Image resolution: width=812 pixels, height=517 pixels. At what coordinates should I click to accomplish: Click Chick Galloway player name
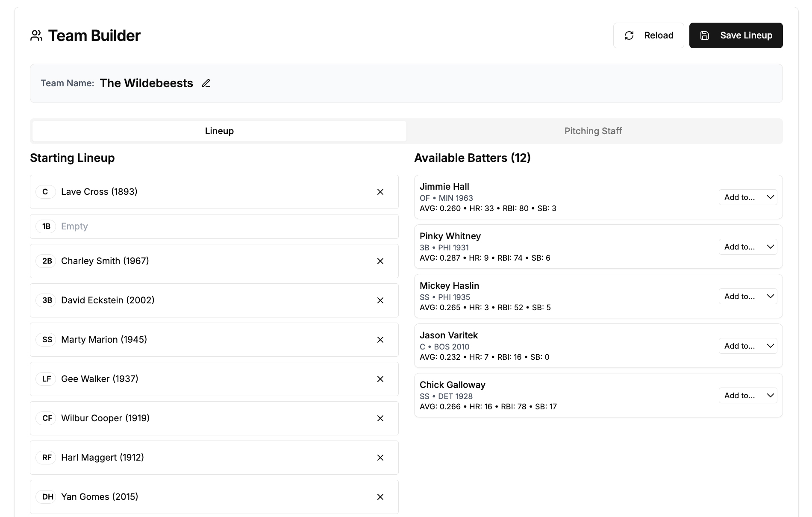click(x=453, y=385)
